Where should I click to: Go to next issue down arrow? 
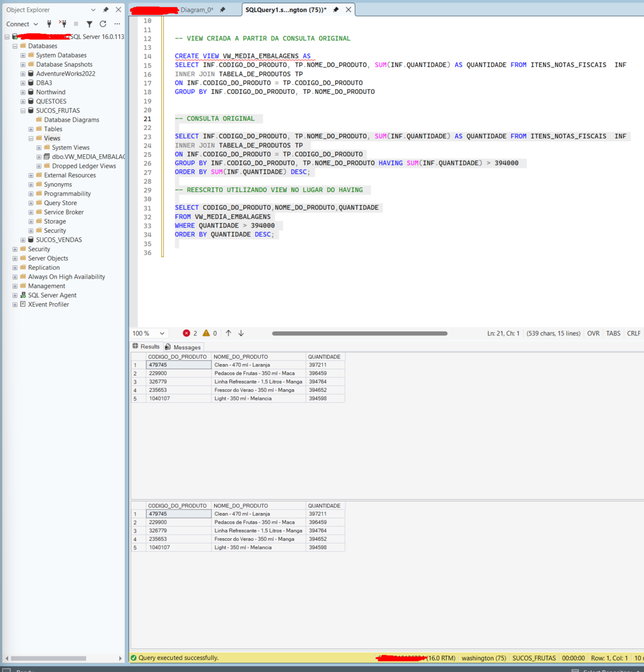241,333
